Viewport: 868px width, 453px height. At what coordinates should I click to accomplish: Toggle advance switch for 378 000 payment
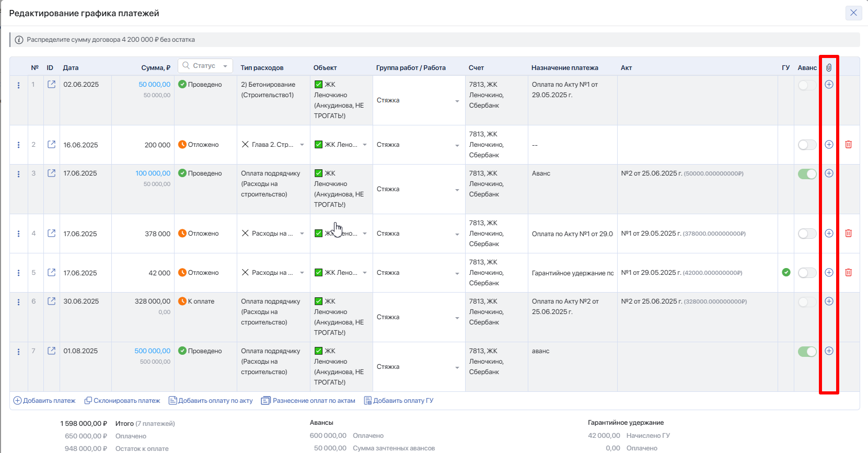click(807, 234)
